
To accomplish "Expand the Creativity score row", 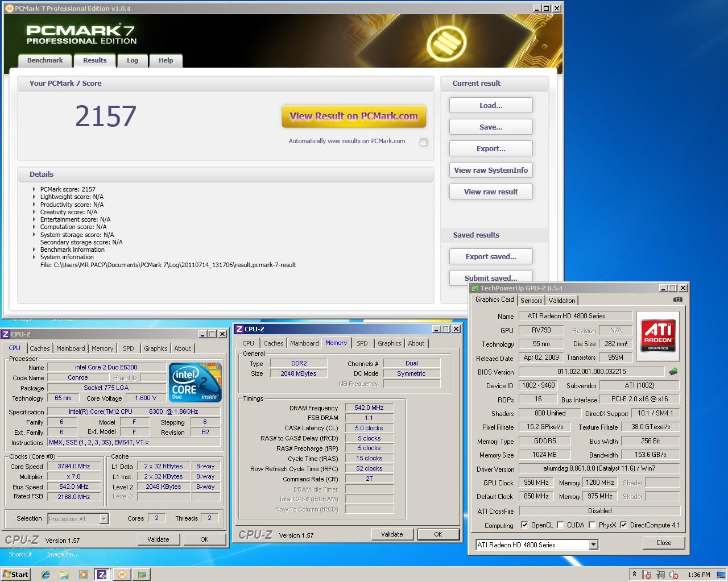I will tap(34, 212).
